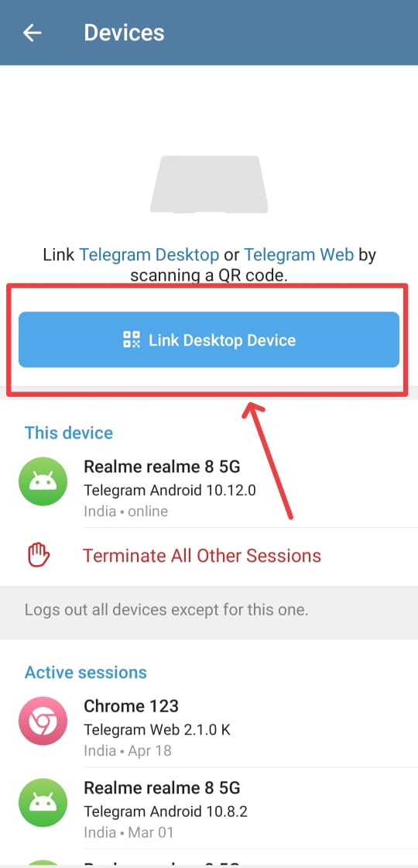Tap the Logs out all devices hint text
This screenshot has width=418, height=868.
tap(166, 611)
